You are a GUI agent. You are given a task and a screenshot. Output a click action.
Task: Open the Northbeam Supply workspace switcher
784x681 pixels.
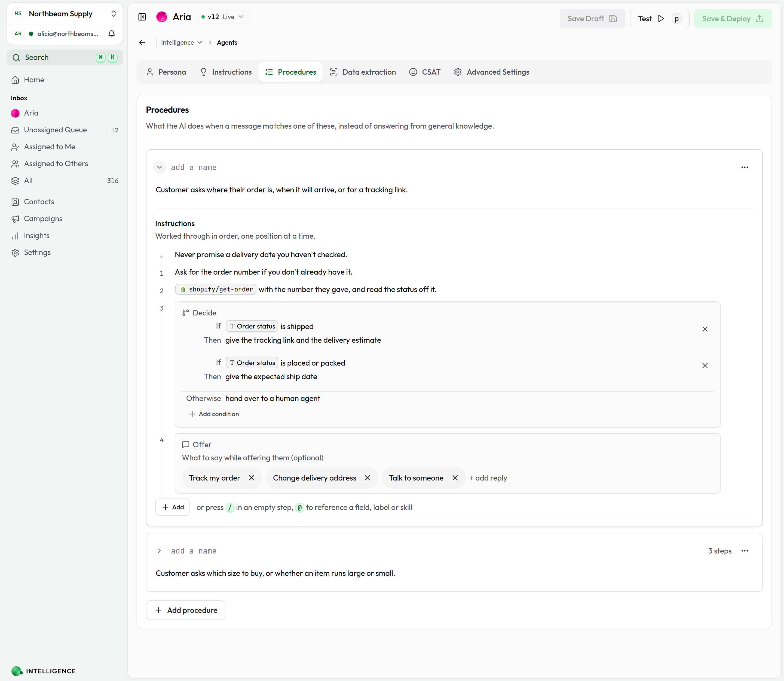pyautogui.click(x=65, y=14)
